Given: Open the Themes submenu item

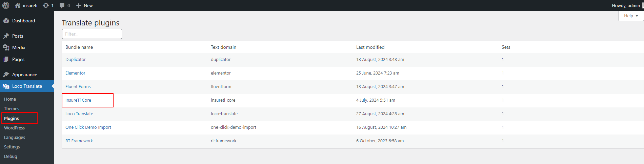Looking at the screenshot, I should point(12,108).
